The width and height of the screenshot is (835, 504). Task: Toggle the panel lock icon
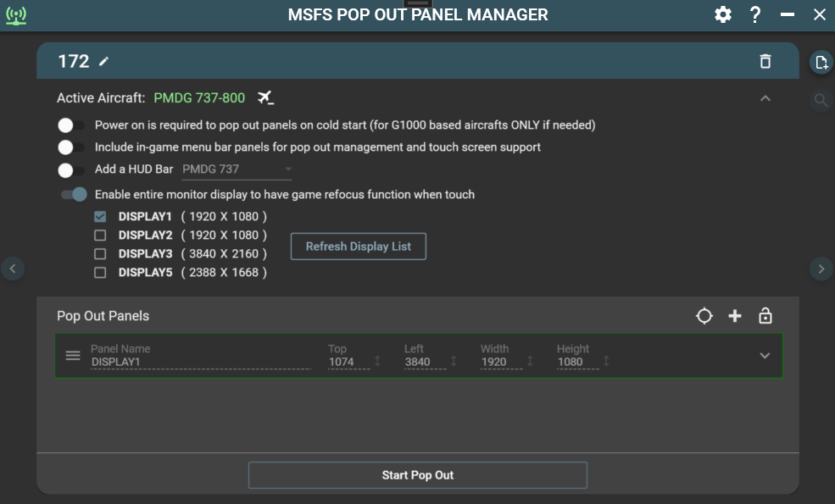pos(765,315)
